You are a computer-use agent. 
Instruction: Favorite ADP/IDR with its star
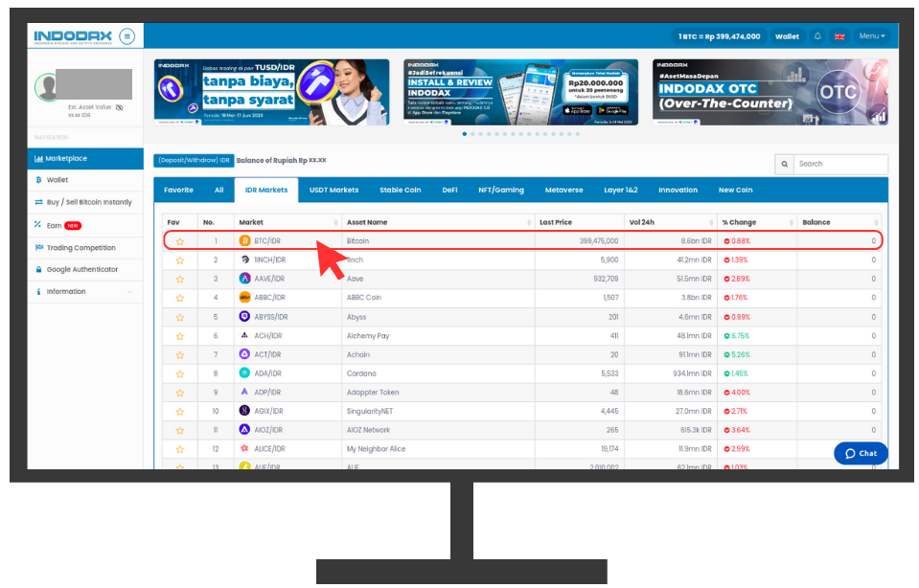[180, 393]
